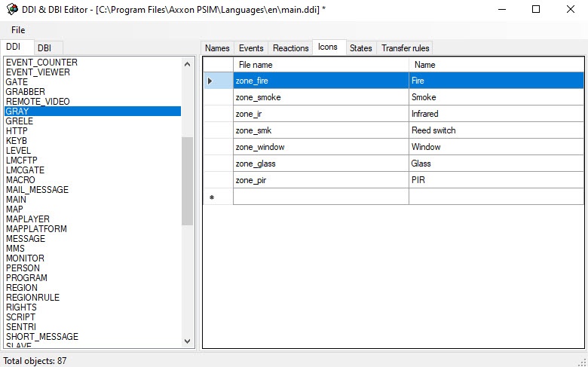Select MACRO in object list
This screenshot has height=367, width=588.
[93, 179]
